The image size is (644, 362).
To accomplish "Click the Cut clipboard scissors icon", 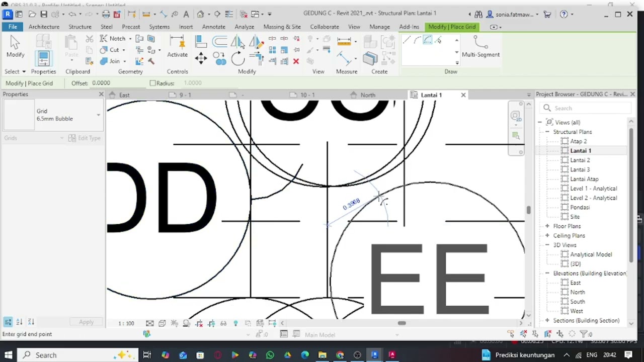I will coord(89,39).
